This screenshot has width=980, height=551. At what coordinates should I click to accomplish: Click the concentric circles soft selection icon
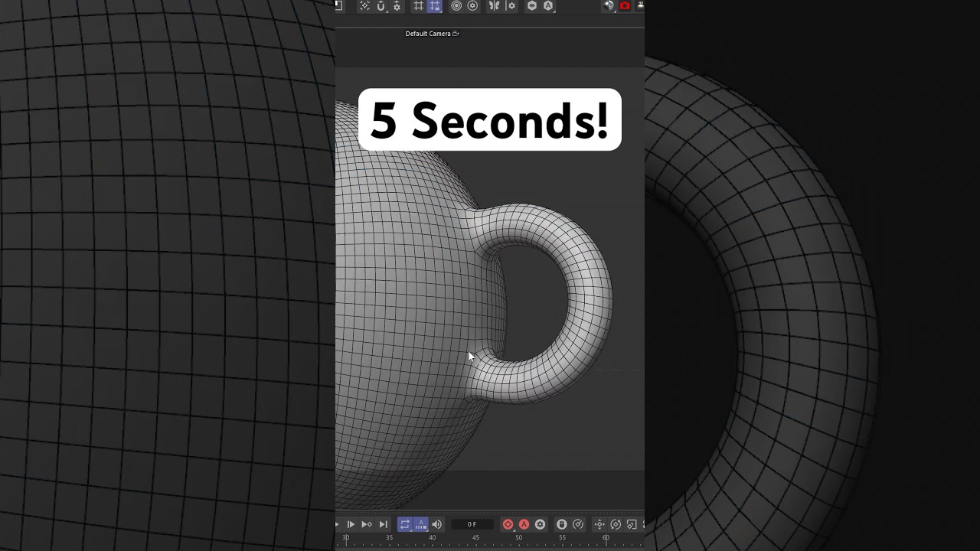[456, 6]
